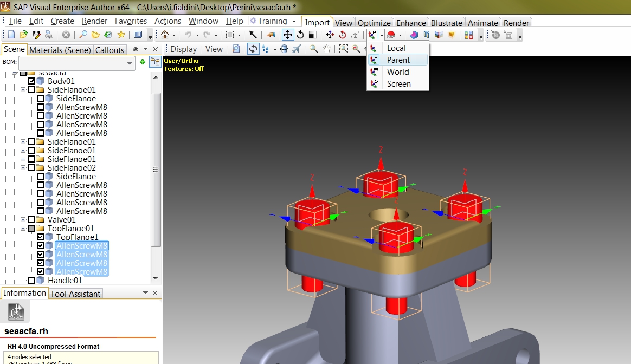Select the hand Pan tool
Screen dimensions: 631x364
(x=326, y=49)
